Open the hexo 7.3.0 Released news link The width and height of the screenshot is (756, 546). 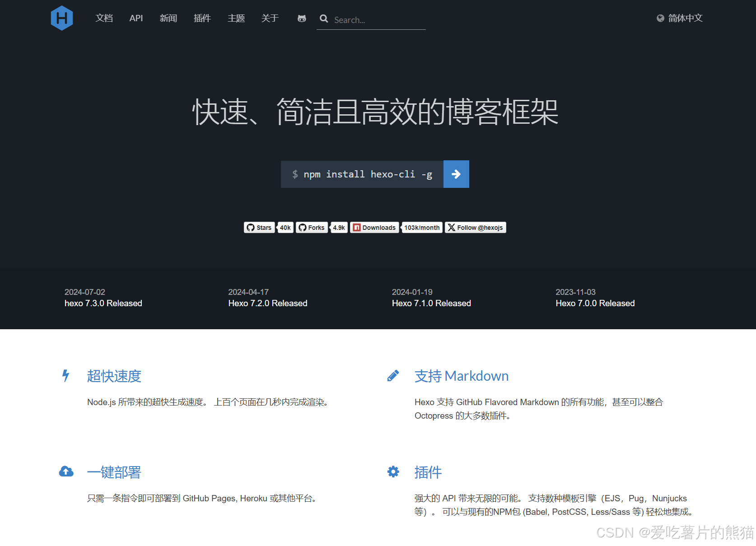pos(103,303)
